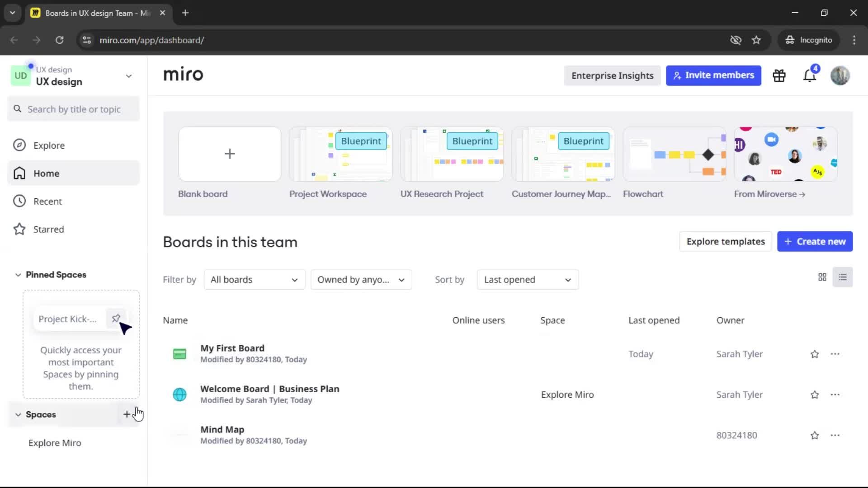Click the UD team avatar badge
The width and height of the screenshot is (868, 488).
click(20, 76)
